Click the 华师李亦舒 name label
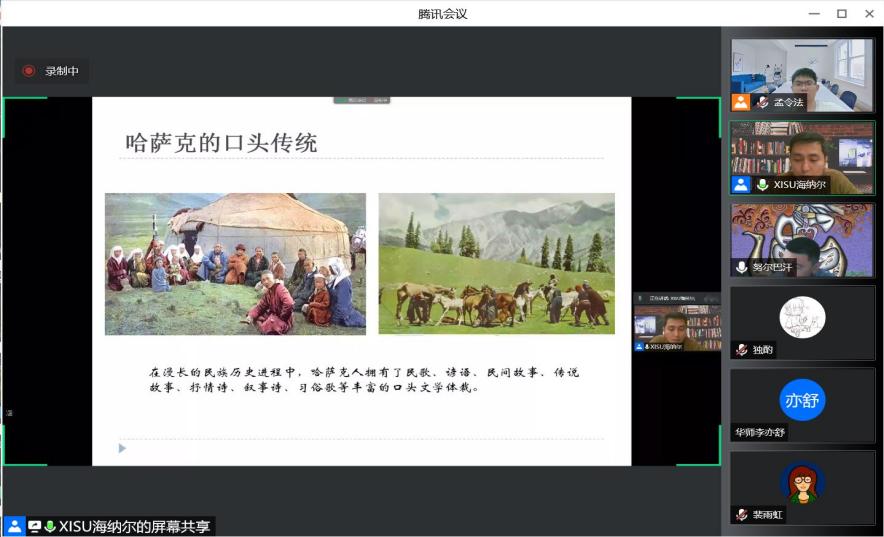The height and width of the screenshot is (537, 884). [761, 432]
